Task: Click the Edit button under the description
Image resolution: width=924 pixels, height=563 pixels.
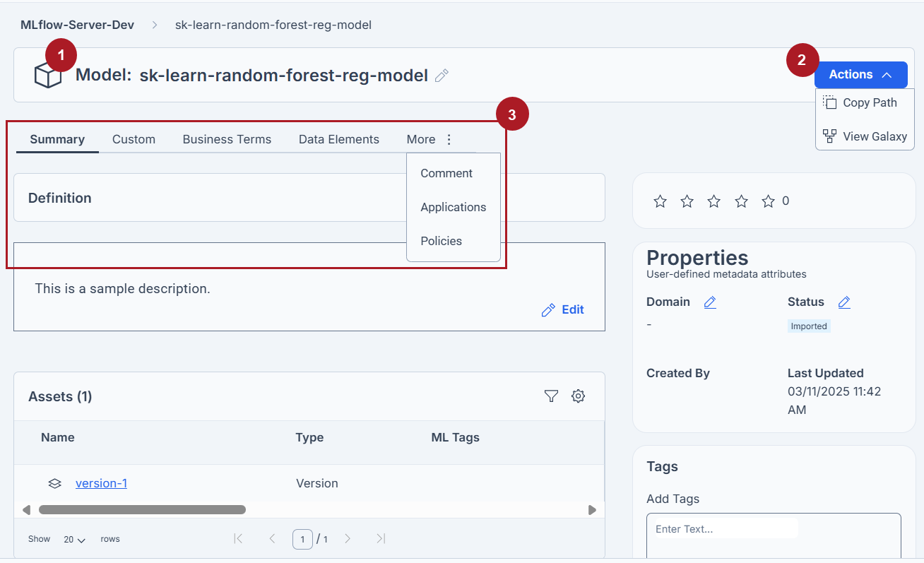Action: coord(562,309)
